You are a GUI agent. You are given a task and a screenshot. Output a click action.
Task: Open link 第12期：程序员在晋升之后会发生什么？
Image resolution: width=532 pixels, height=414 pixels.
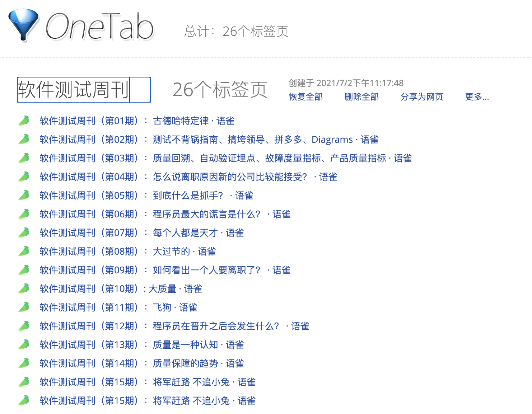[x=174, y=326]
